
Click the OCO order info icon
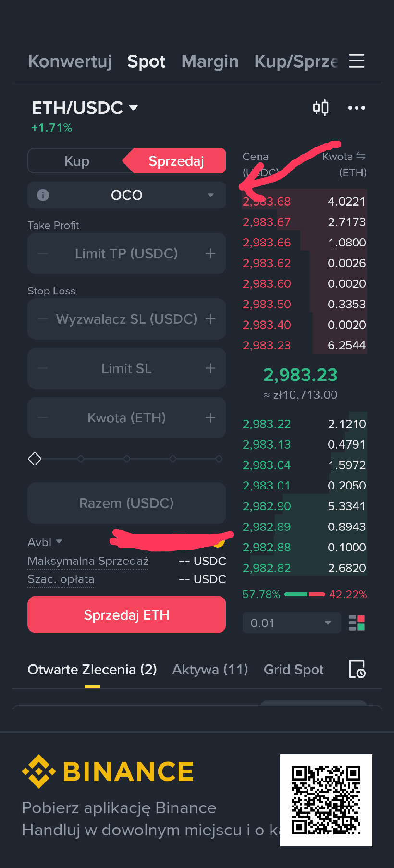(43, 195)
